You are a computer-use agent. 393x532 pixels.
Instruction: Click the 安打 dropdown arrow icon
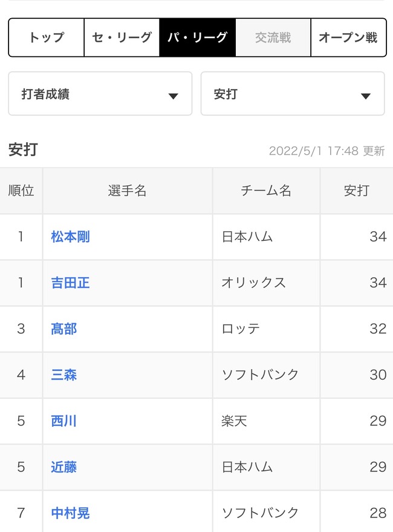pyautogui.click(x=366, y=96)
